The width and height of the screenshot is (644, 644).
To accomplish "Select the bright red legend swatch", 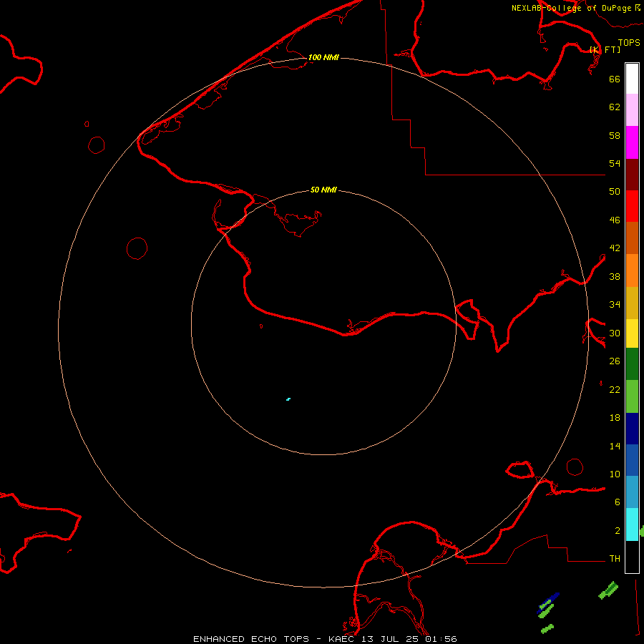I will (632, 206).
